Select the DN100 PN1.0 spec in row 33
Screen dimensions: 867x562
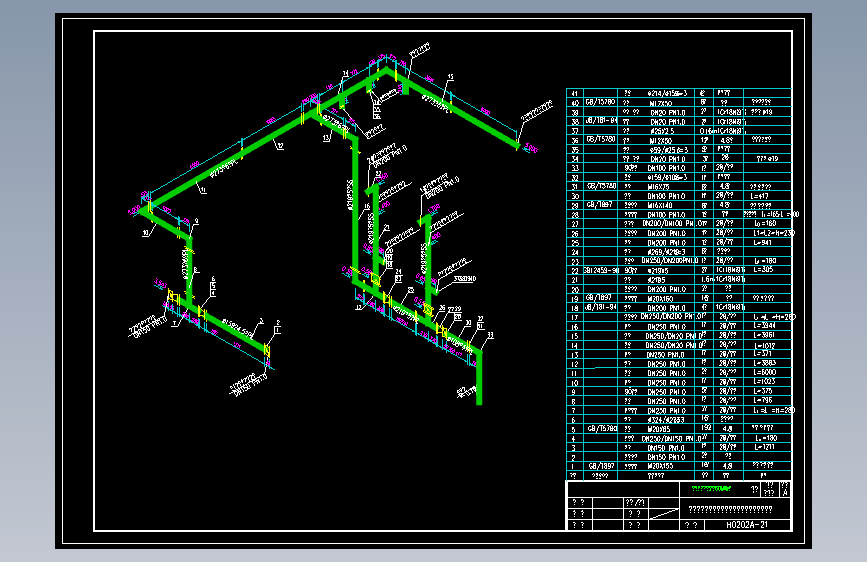[x=666, y=168]
